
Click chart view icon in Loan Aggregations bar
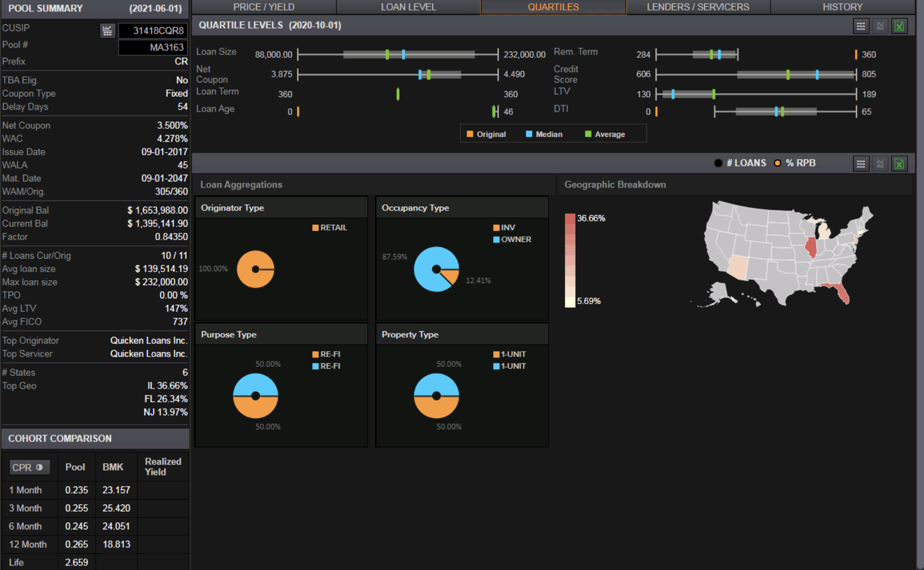(x=880, y=164)
